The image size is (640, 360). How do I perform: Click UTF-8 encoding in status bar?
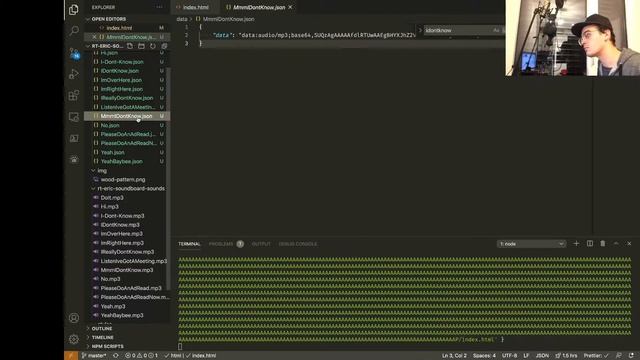point(509,356)
